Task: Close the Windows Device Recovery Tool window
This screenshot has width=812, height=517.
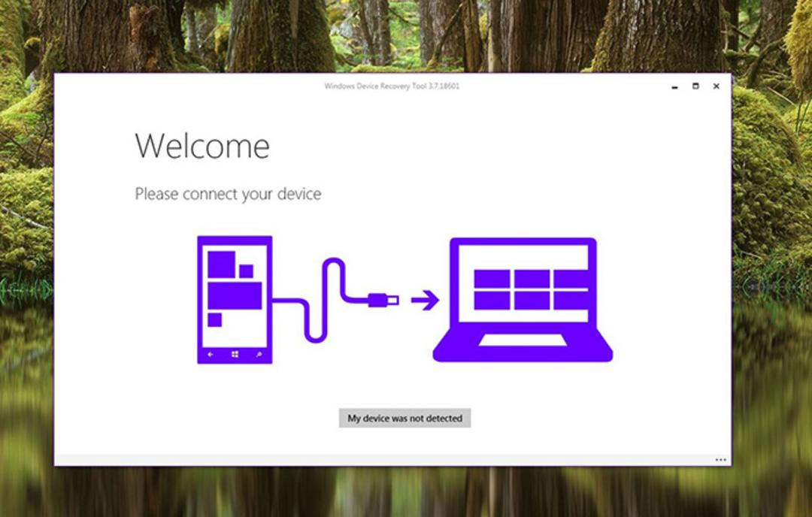Action: (717, 86)
